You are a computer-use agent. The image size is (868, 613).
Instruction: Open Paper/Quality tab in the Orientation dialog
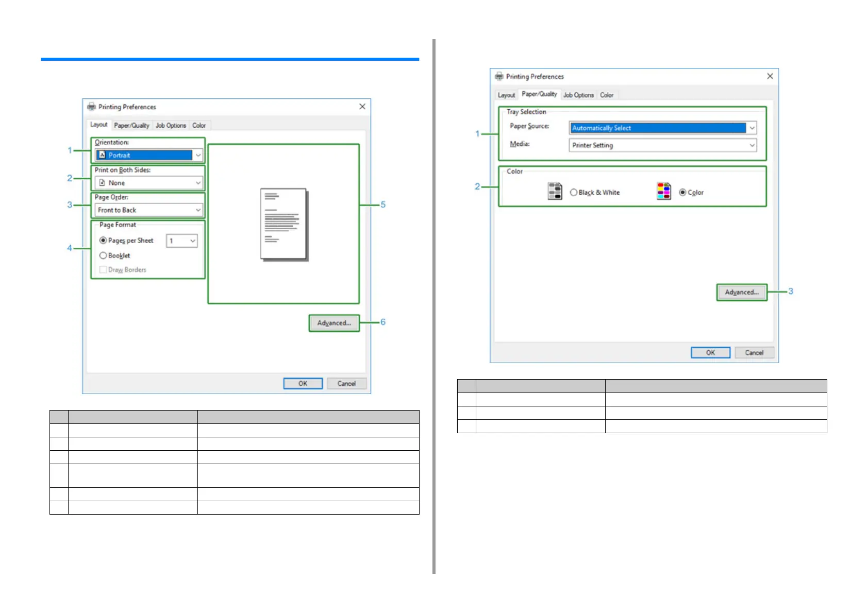132,126
